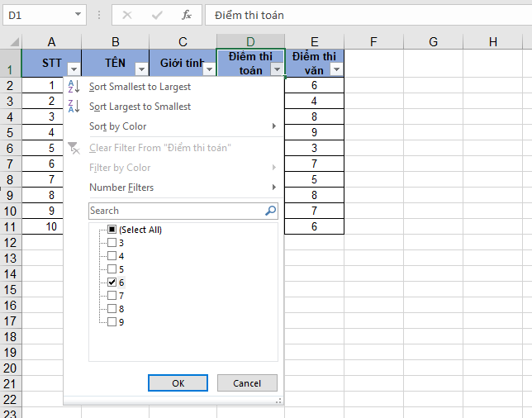The image size is (532, 418).
Task: Uncheck the value 6 checkbox
Action: tap(112, 282)
